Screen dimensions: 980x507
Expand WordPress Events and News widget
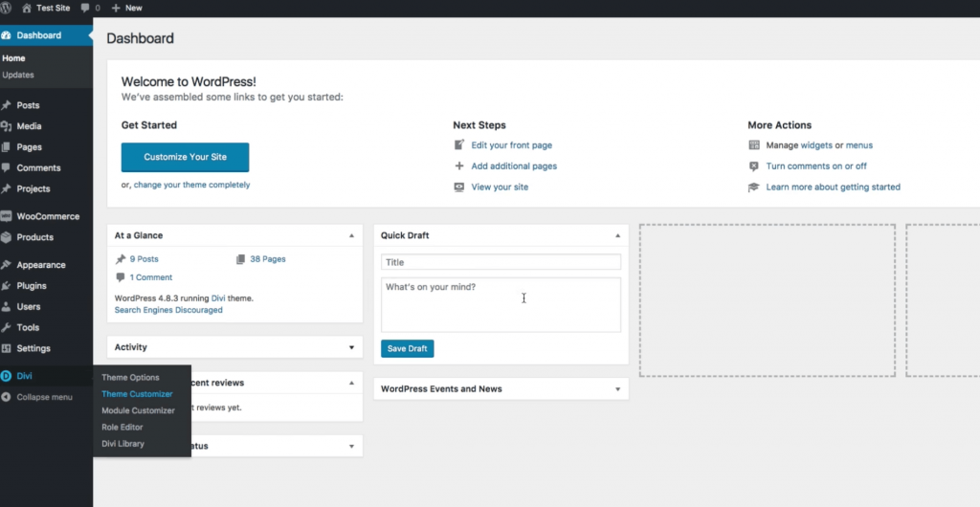(617, 389)
